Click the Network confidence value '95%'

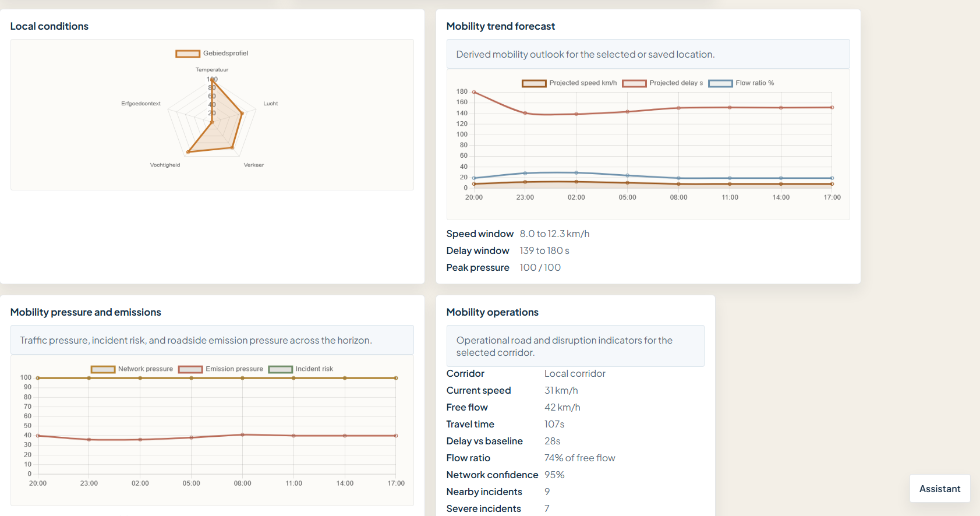[554, 475]
